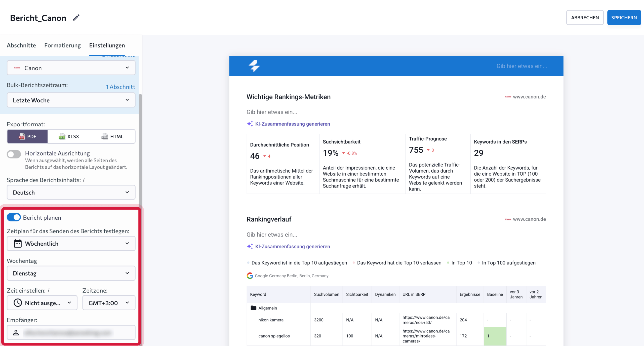This screenshot has height=346, width=644.
Task: Click KI-Zusammenfassung generieren under Rankings-Metriken
Action: (x=293, y=124)
